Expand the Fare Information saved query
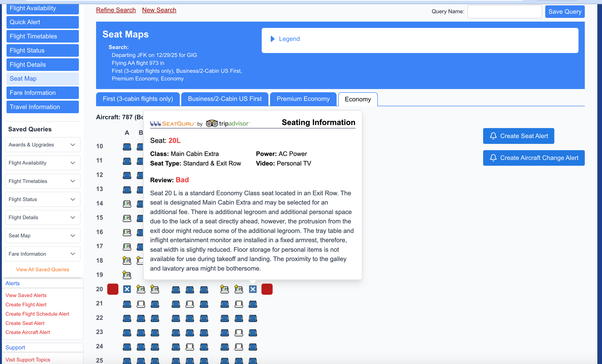The width and height of the screenshot is (602, 364). [x=43, y=254]
